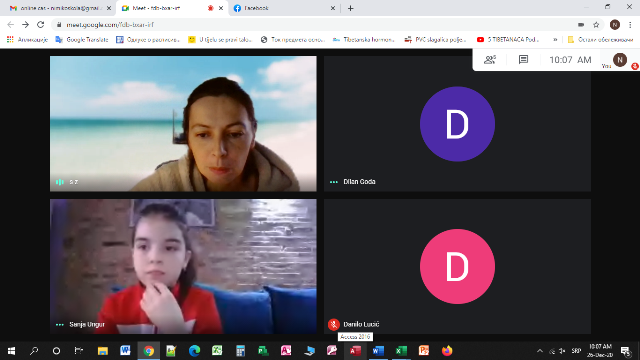
Task: Show everyone participants icon in Meet
Action: pyautogui.click(x=490, y=60)
